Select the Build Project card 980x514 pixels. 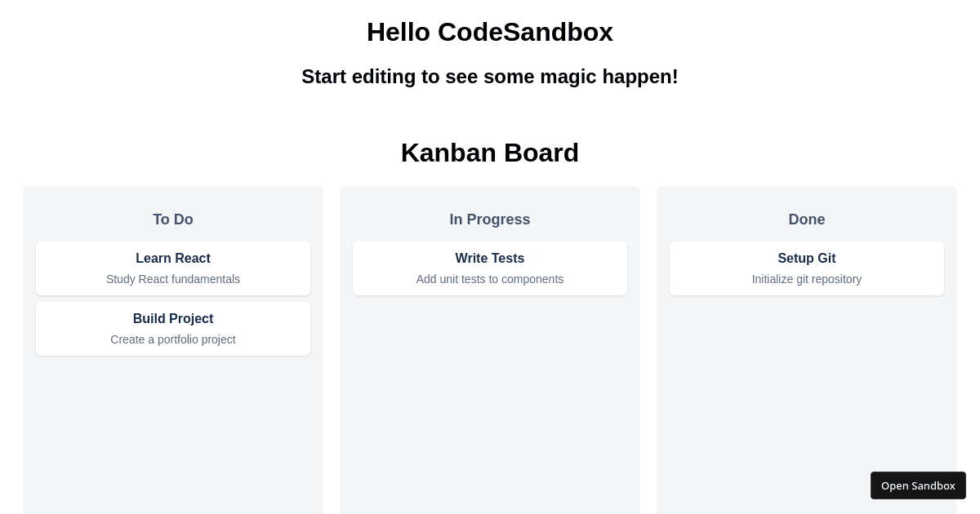[x=173, y=329]
